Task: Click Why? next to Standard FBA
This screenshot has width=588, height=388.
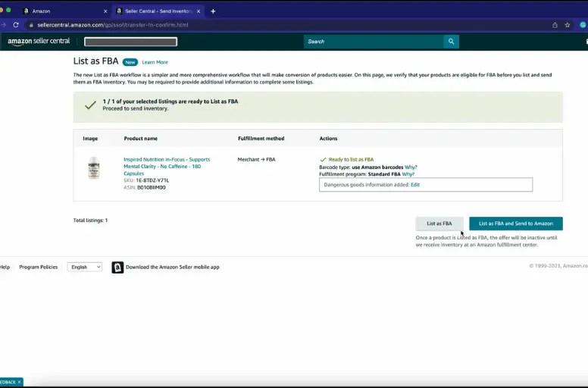Action: (408, 174)
